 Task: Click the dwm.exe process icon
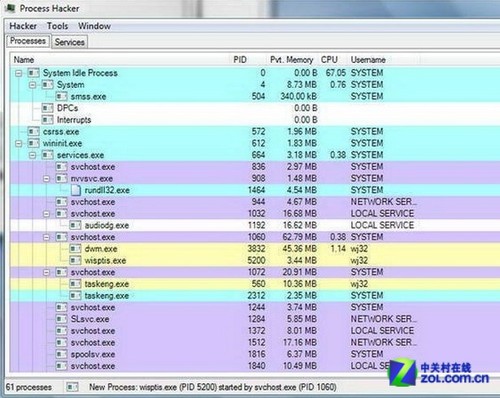(x=75, y=249)
